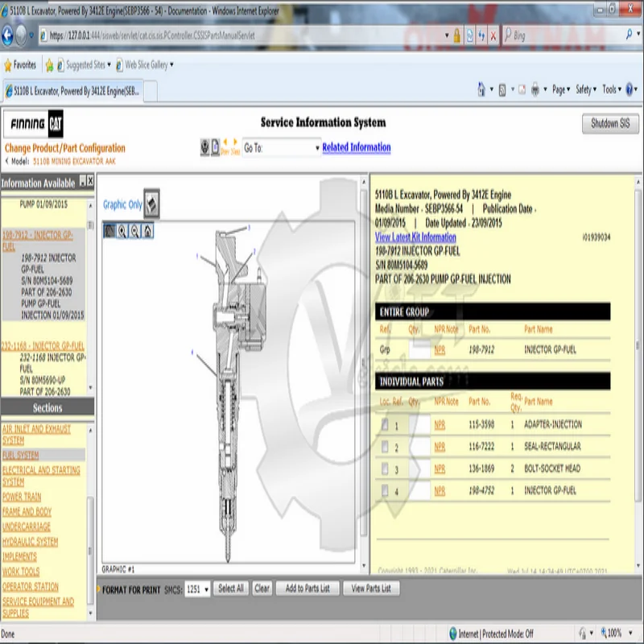644x644 pixels.
Task: Click Add to Favorites bar star icon
Action: coord(49,65)
